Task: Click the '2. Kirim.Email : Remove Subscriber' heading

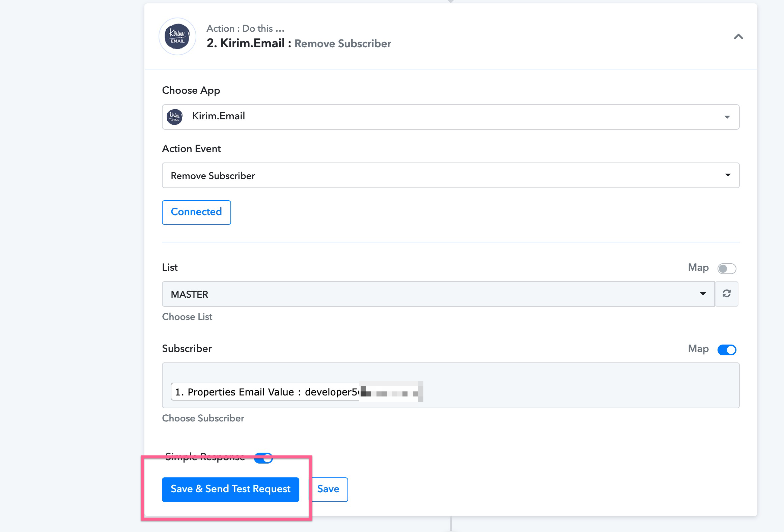Action: click(x=299, y=43)
